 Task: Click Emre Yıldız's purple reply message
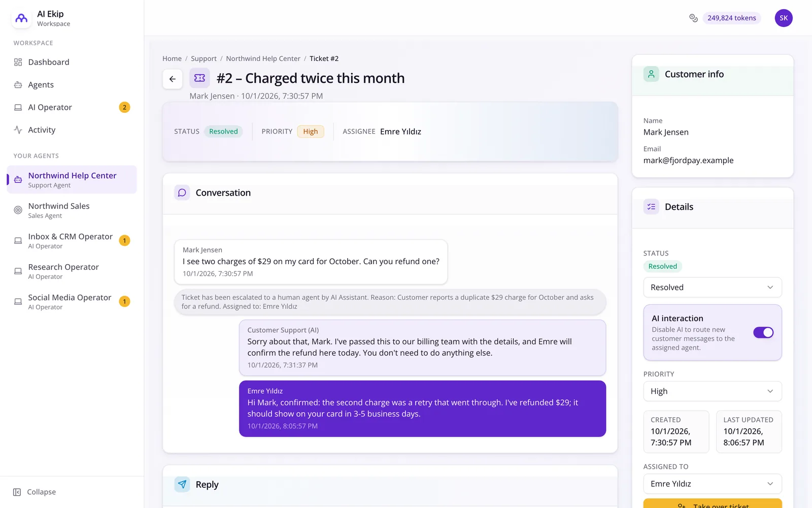(x=422, y=408)
